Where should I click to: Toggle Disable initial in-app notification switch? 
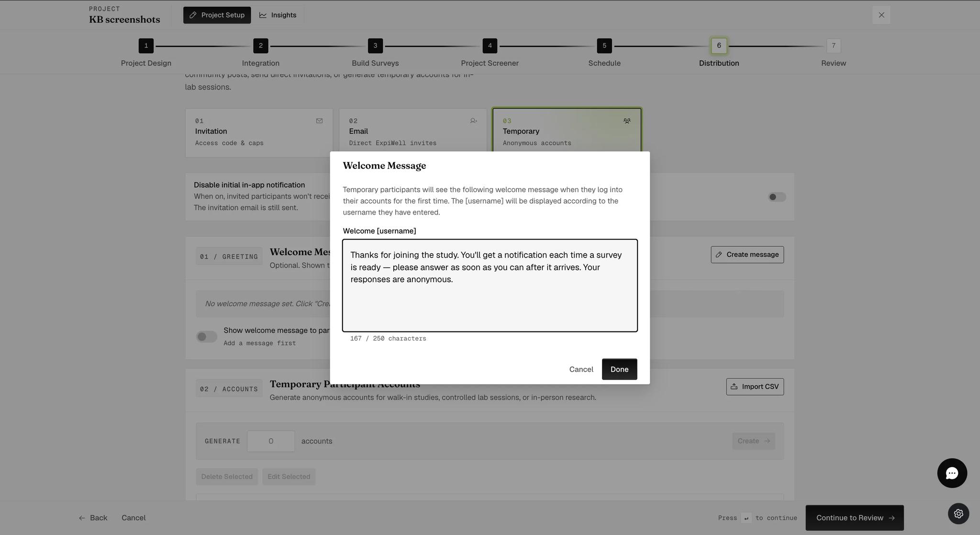tap(777, 197)
